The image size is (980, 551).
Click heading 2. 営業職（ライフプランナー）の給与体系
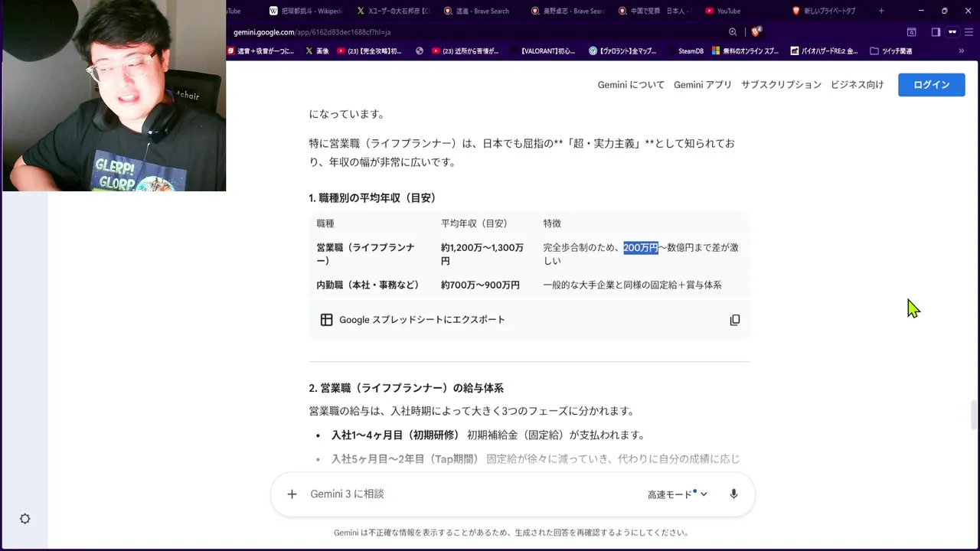tap(406, 388)
